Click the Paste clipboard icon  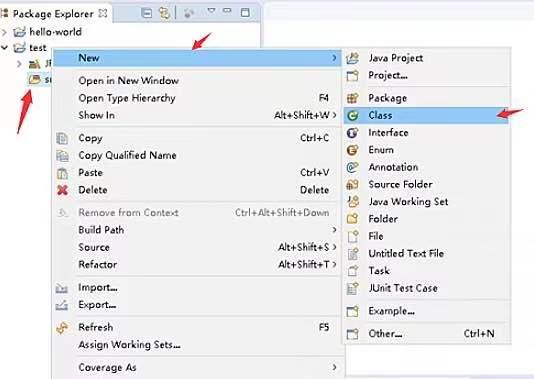click(x=62, y=173)
